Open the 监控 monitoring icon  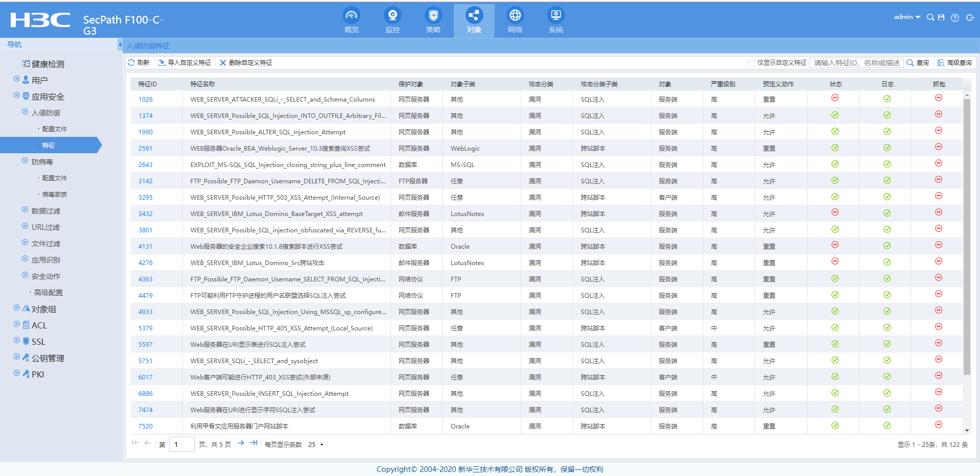pyautogui.click(x=392, y=16)
